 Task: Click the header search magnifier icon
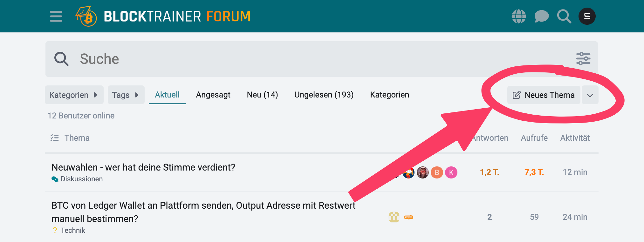[564, 16]
